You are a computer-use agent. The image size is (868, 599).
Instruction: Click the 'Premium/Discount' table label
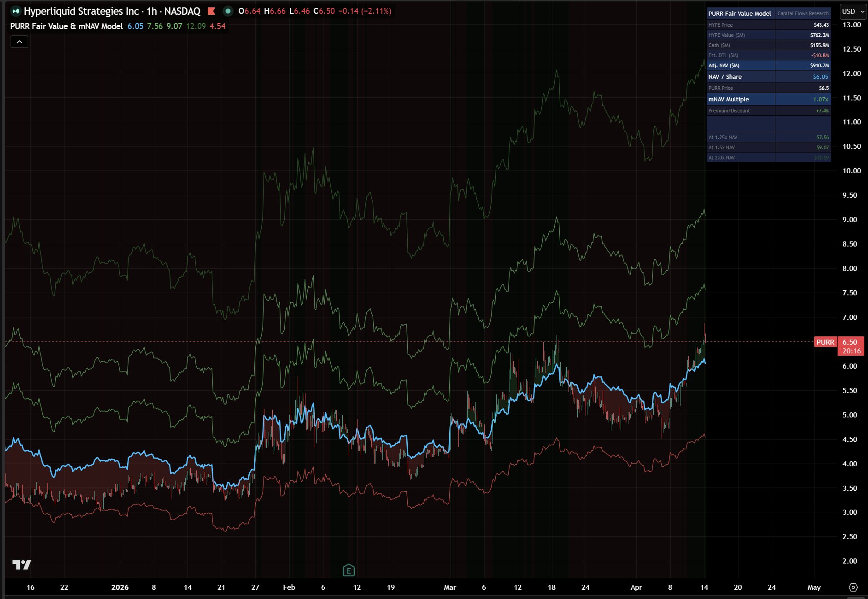pyautogui.click(x=729, y=111)
